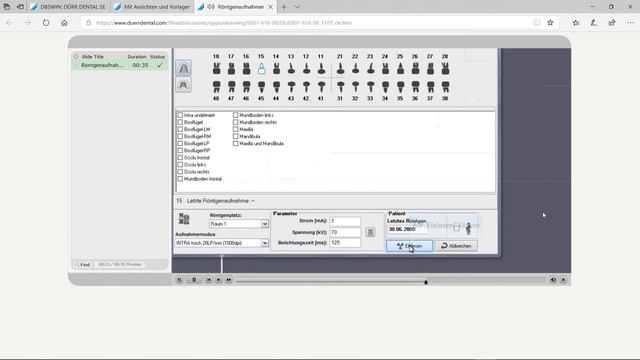Image resolution: width=640 pixels, height=360 pixels.
Task: Pick tooth 18 in the chart
Action: coord(216,69)
